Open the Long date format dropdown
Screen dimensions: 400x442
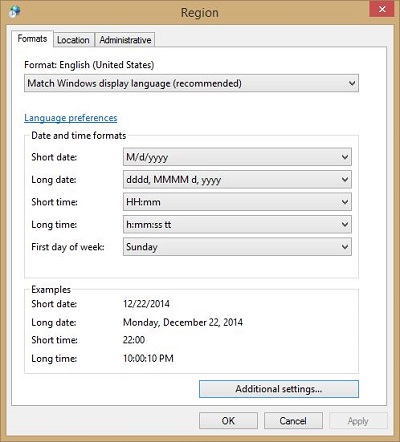click(x=237, y=180)
